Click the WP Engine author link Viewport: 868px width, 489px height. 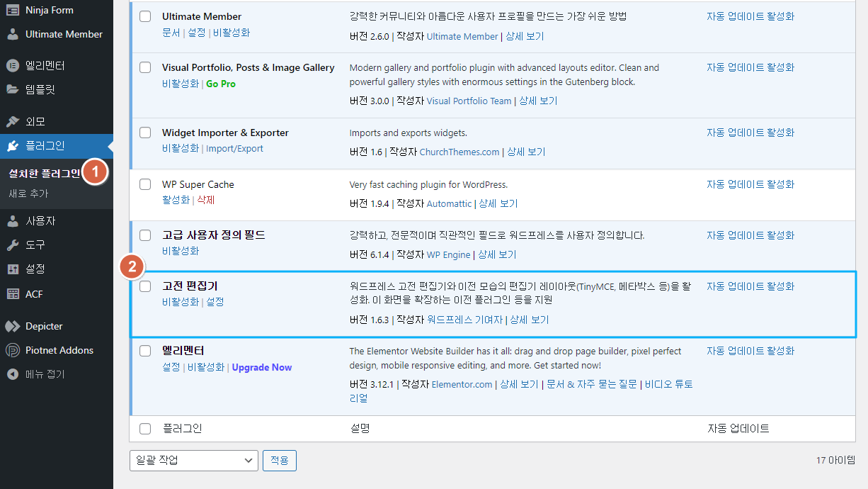click(449, 254)
